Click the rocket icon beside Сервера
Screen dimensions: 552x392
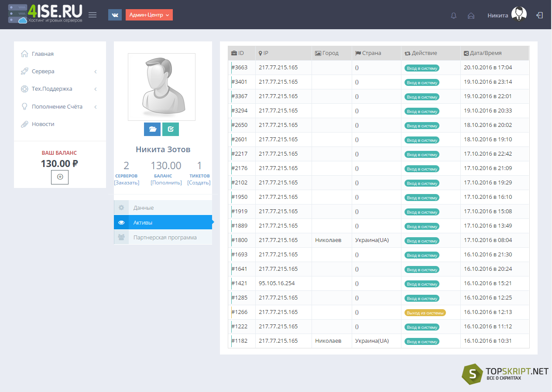(x=24, y=71)
